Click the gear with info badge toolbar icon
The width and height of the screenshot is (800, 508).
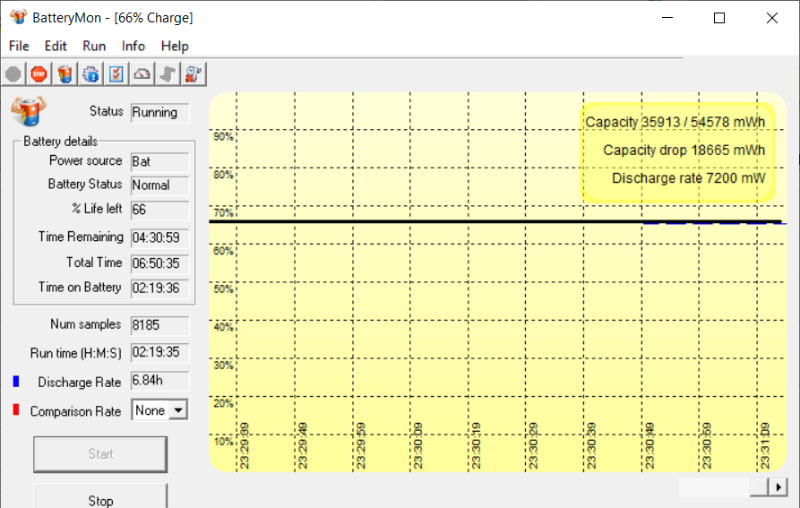coord(91,73)
